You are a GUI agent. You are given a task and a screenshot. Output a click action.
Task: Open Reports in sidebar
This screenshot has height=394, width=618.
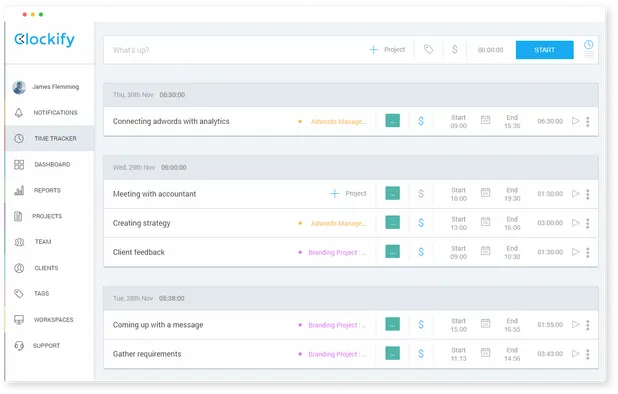(x=50, y=190)
